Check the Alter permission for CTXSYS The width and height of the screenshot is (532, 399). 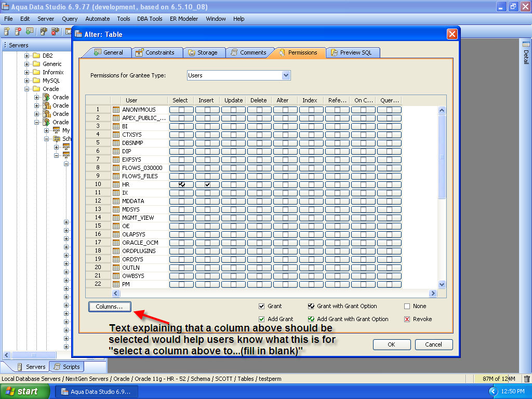coord(285,135)
